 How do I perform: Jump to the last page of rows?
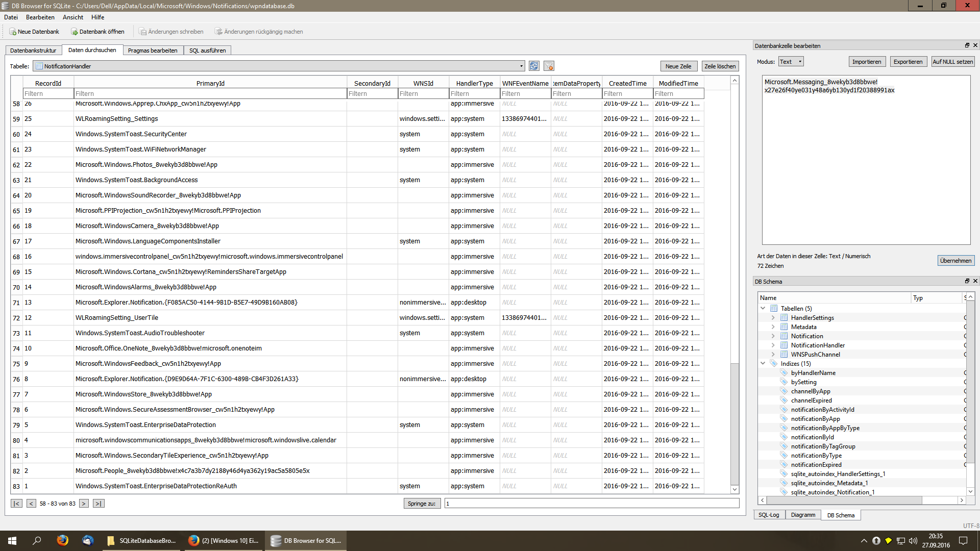(x=99, y=504)
